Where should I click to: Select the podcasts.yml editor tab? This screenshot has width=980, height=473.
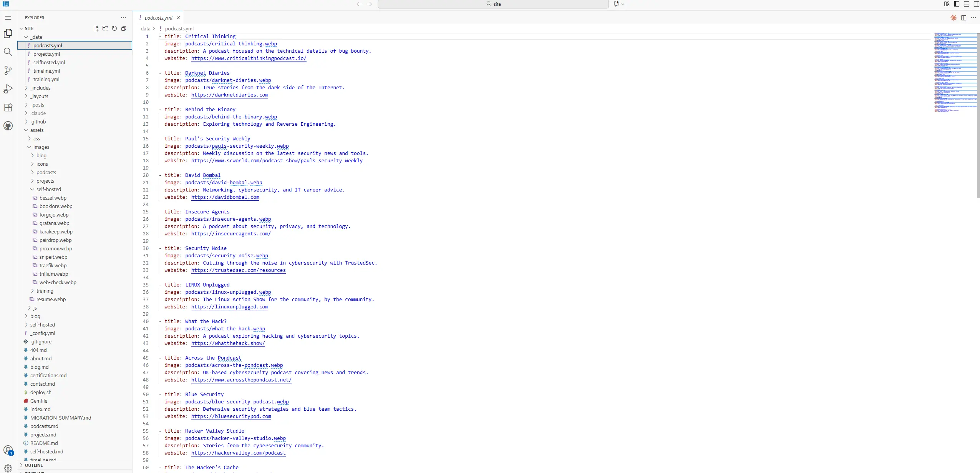point(158,18)
